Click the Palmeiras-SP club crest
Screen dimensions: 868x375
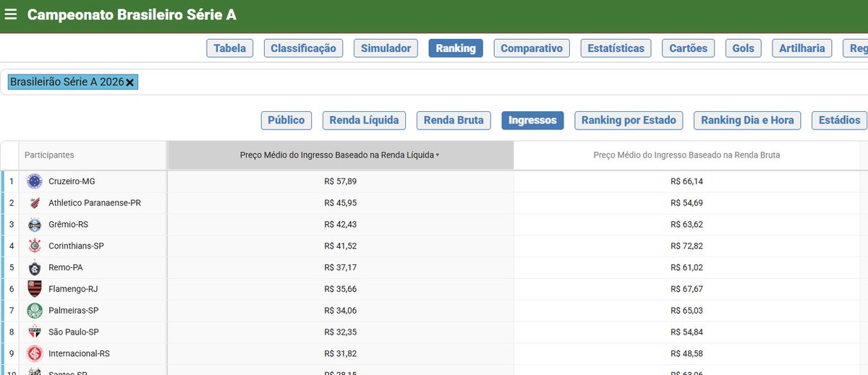[x=34, y=311]
